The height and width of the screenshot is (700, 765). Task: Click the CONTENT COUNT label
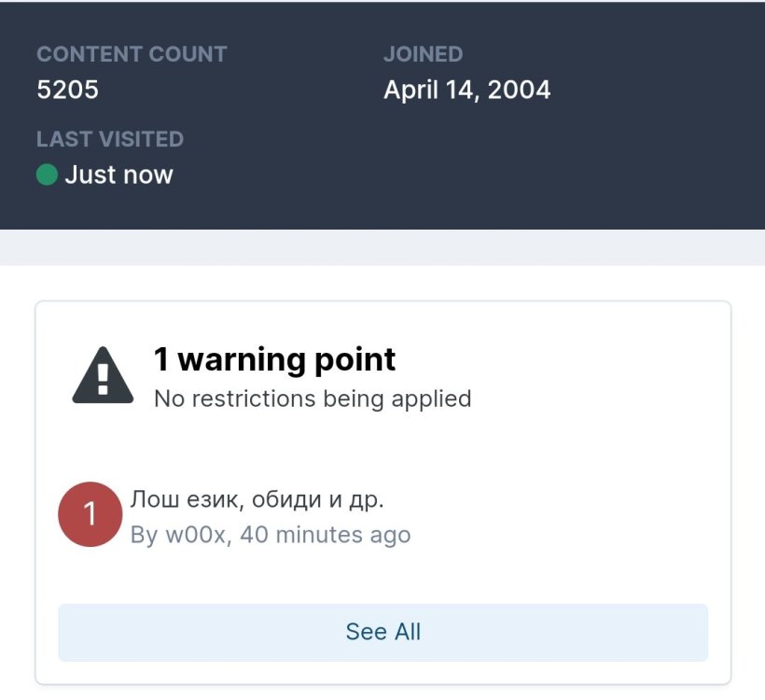tap(132, 54)
